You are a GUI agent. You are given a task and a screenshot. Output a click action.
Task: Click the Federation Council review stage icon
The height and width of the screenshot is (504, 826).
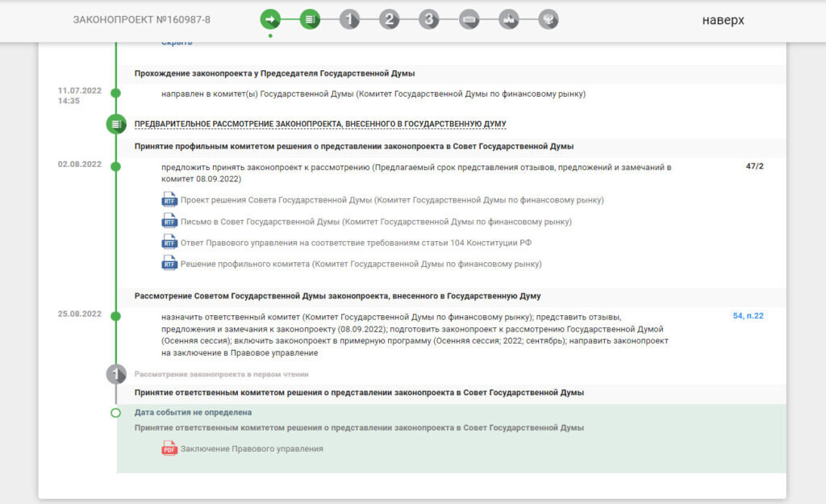(x=469, y=20)
